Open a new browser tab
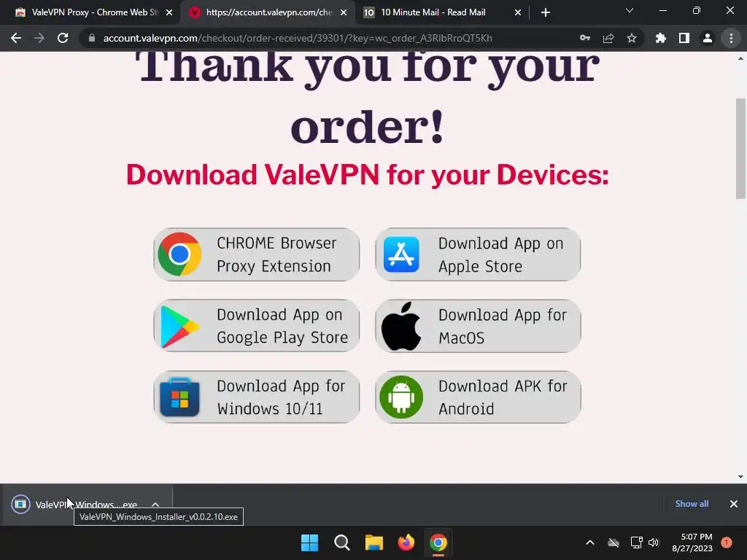 pyautogui.click(x=546, y=12)
